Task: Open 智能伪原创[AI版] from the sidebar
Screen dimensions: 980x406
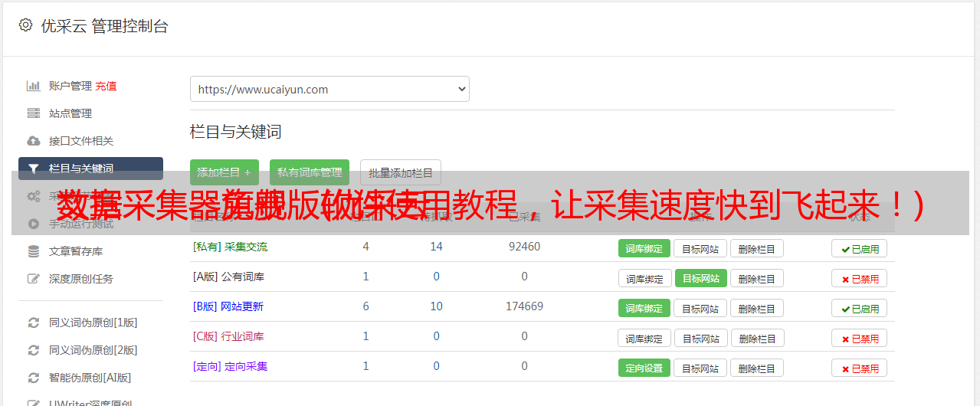Action: [90, 378]
